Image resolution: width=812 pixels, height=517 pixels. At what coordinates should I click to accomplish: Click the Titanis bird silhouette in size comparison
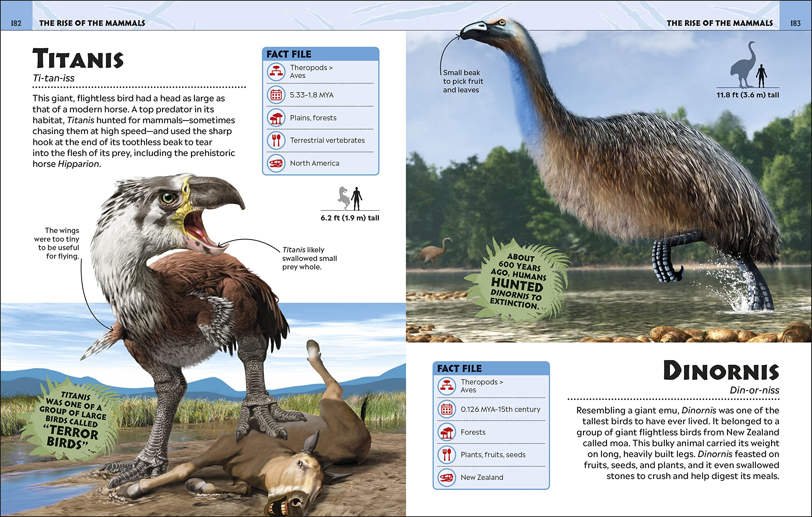pyautogui.click(x=344, y=198)
